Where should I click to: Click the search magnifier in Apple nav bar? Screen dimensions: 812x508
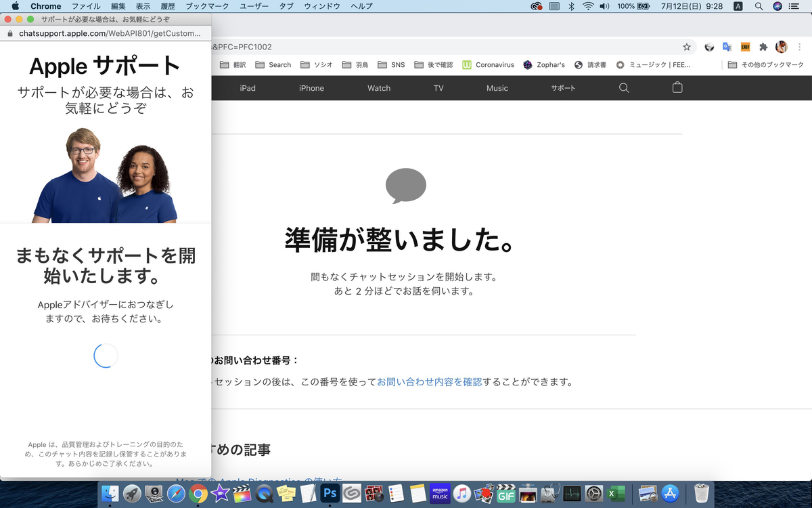pos(624,88)
